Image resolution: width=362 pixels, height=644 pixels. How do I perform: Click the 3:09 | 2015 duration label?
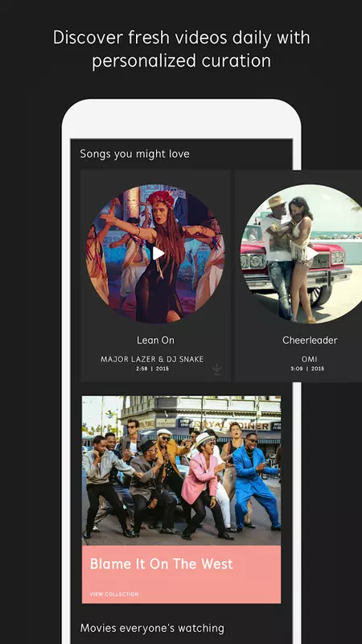[x=307, y=369]
